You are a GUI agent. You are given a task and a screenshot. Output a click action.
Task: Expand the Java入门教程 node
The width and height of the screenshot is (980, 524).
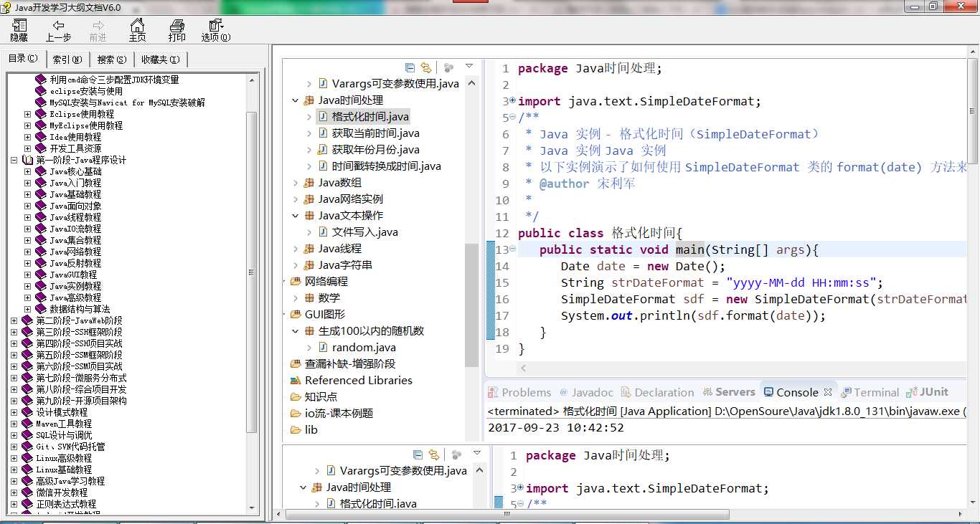[27, 183]
